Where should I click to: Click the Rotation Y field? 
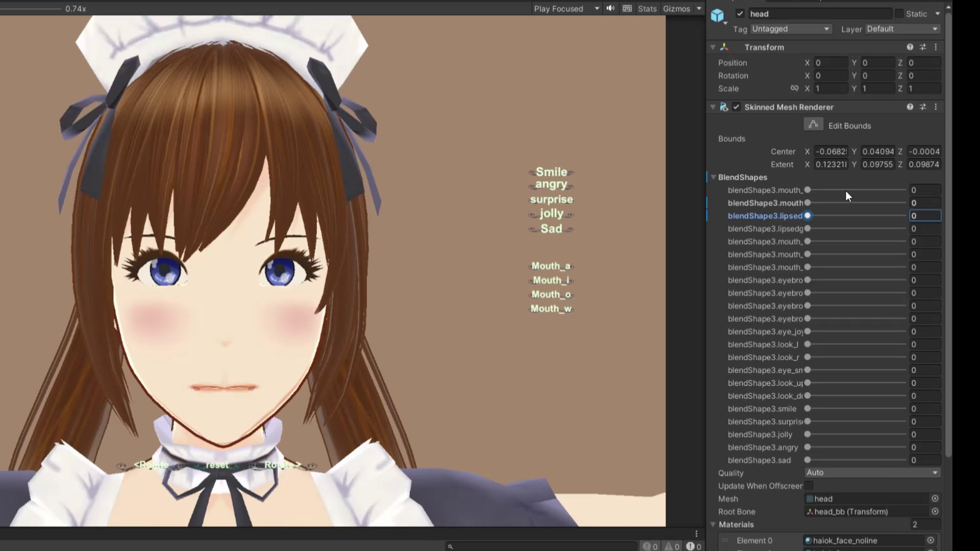[x=877, y=76]
